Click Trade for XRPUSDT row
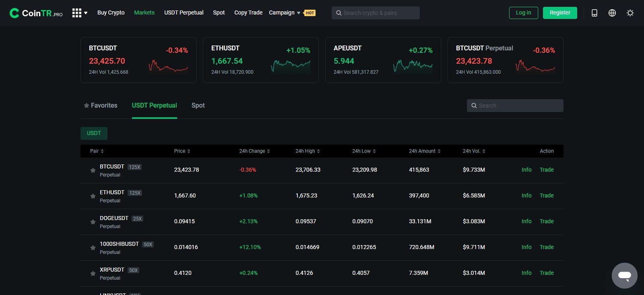 point(547,273)
